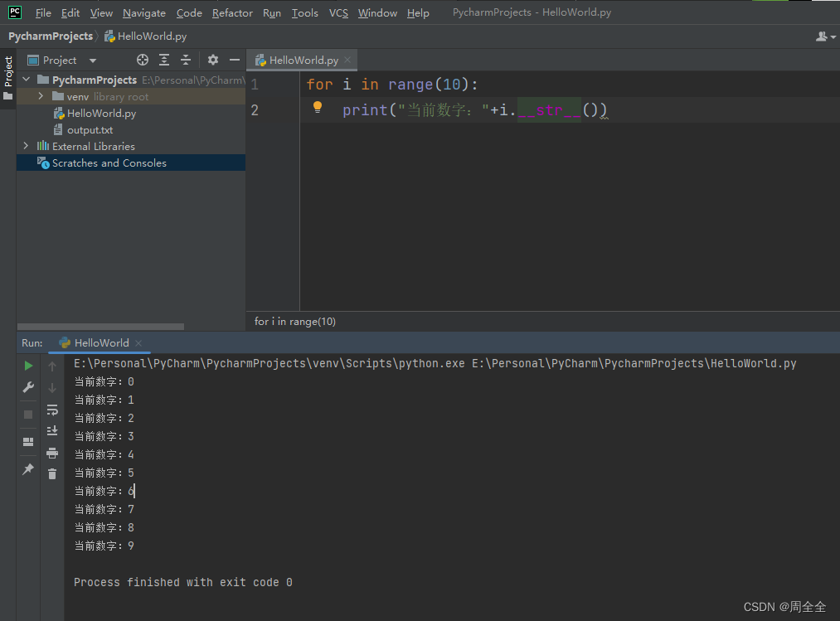Click the Print console output icon
The width and height of the screenshot is (840, 621).
click(52, 454)
